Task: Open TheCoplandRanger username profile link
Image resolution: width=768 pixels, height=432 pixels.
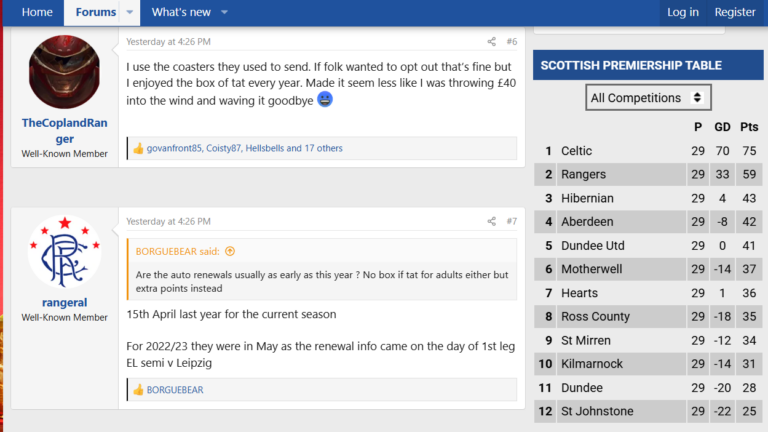Action: coord(64,131)
